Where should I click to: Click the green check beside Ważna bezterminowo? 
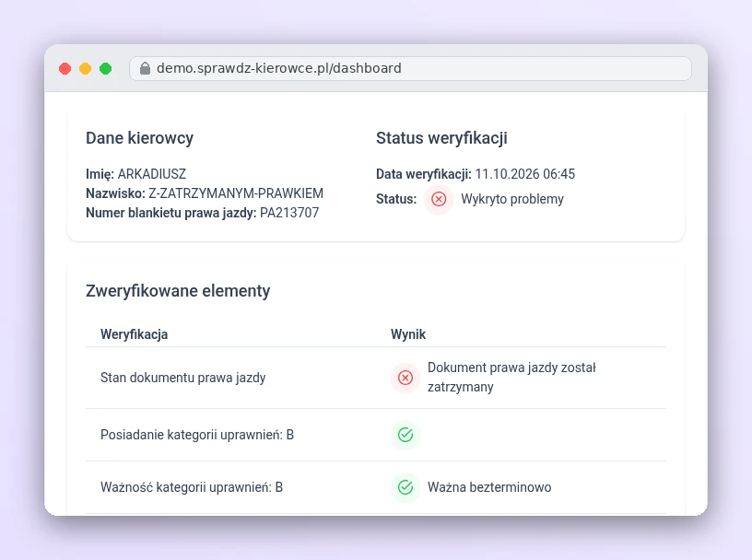click(x=405, y=487)
